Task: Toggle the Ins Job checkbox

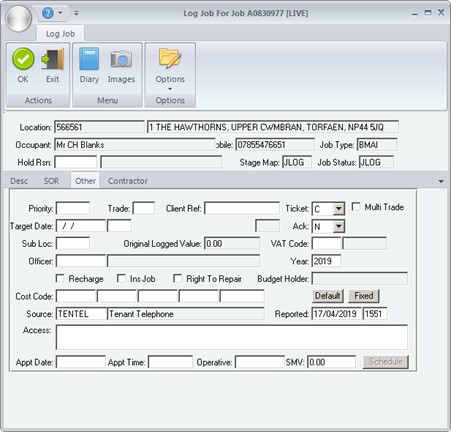Action: [x=121, y=278]
